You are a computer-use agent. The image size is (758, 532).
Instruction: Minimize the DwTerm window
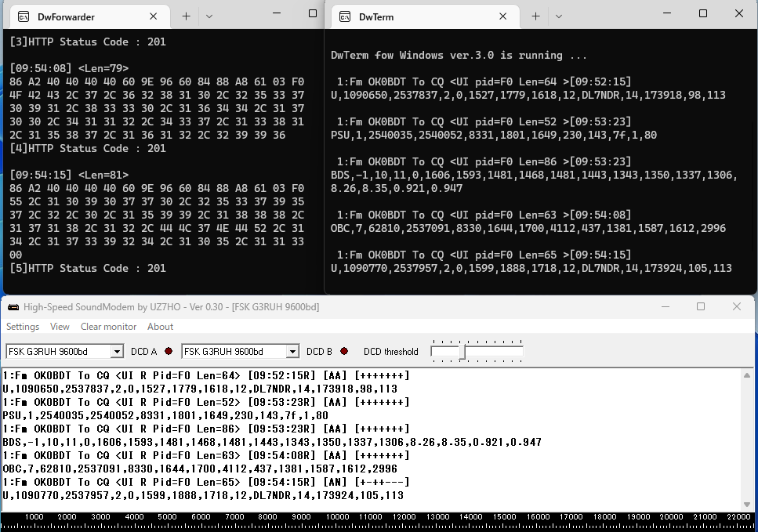click(x=667, y=13)
